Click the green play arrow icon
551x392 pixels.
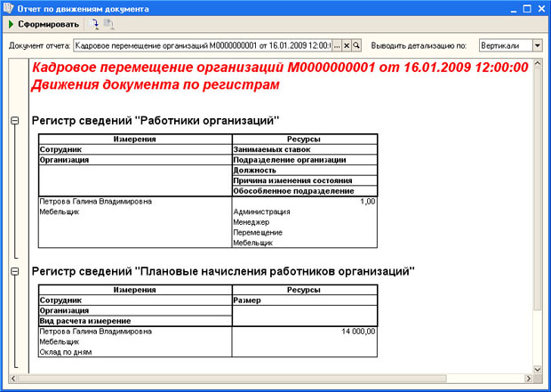(x=11, y=24)
